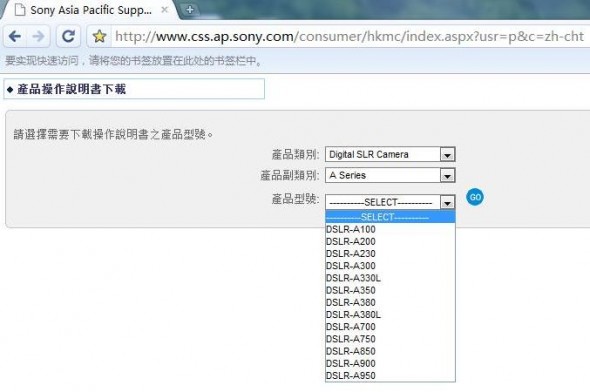Choose DSLR-A200 from the model list
The width and height of the screenshot is (590, 392).
[390, 242]
